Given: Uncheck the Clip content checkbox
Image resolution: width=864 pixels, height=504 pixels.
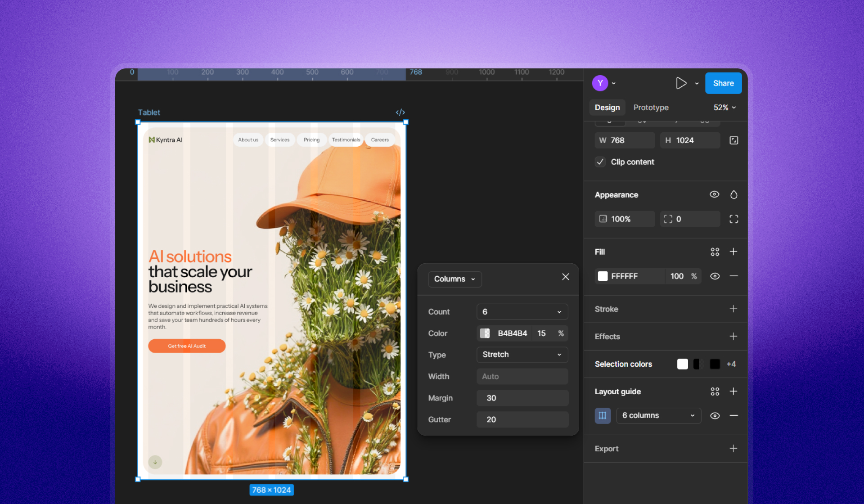Looking at the screenshot, I should pos(600,162).
